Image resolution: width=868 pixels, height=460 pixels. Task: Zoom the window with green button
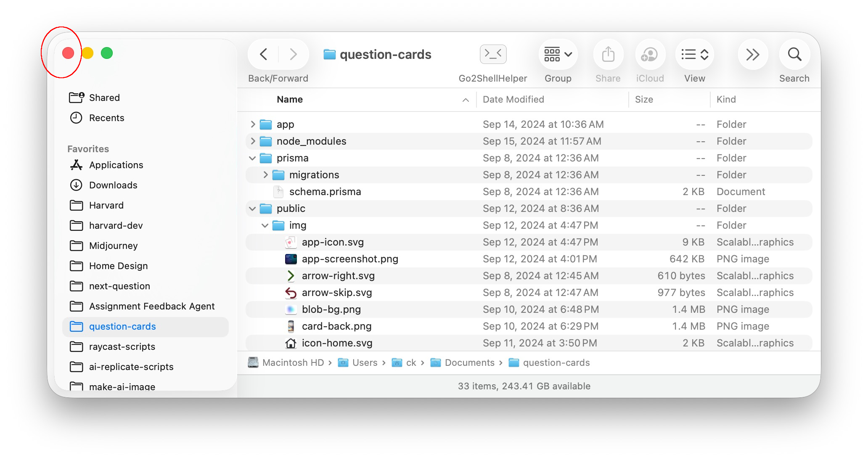[x=107, y=53]
